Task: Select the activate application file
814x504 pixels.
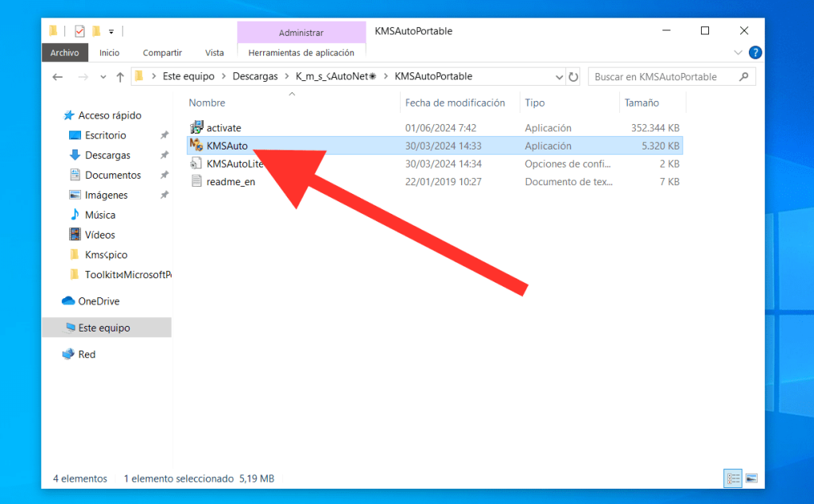Action: pyautogui.click(x=223, y=128)
